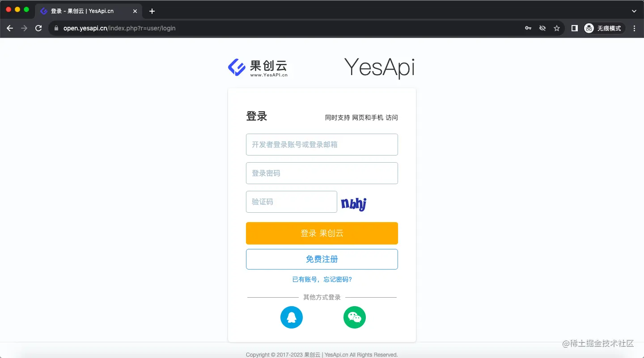Click the 无痕模式 incognito indicator
Image resolution: width=644 pixels, height=358 pixels.
(604, 28)
